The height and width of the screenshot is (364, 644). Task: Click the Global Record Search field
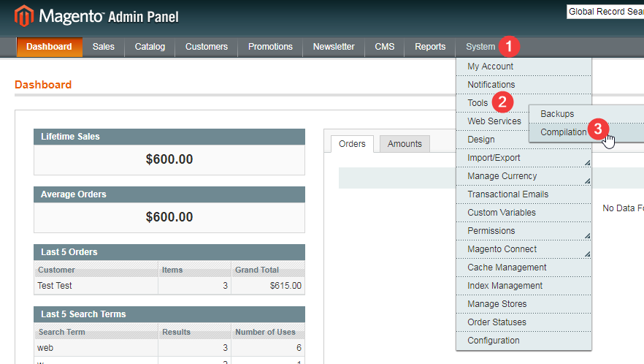pyautogui.click(x=605, y=12)
